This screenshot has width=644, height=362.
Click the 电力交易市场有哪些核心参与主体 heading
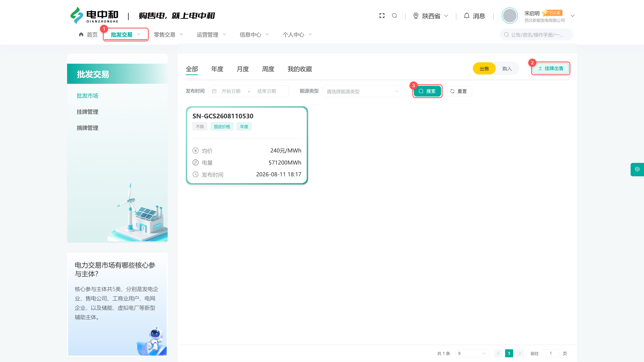(x=115, y=269)
